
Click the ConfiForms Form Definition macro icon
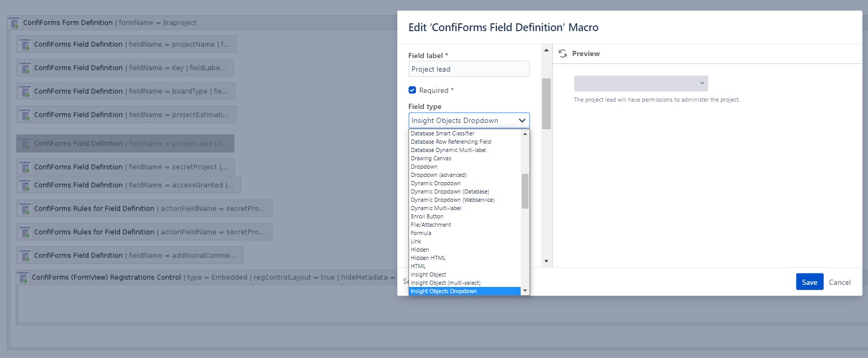[x=15, y=23]
